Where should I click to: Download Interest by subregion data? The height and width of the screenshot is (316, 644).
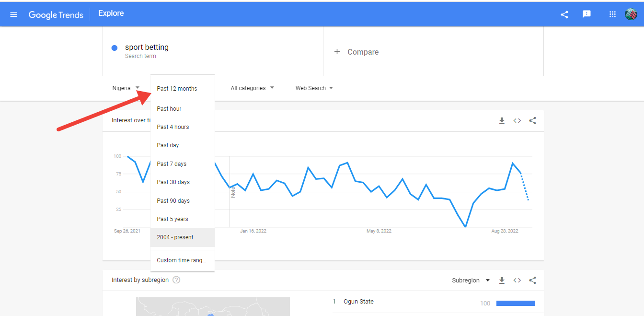click(502, 281)
